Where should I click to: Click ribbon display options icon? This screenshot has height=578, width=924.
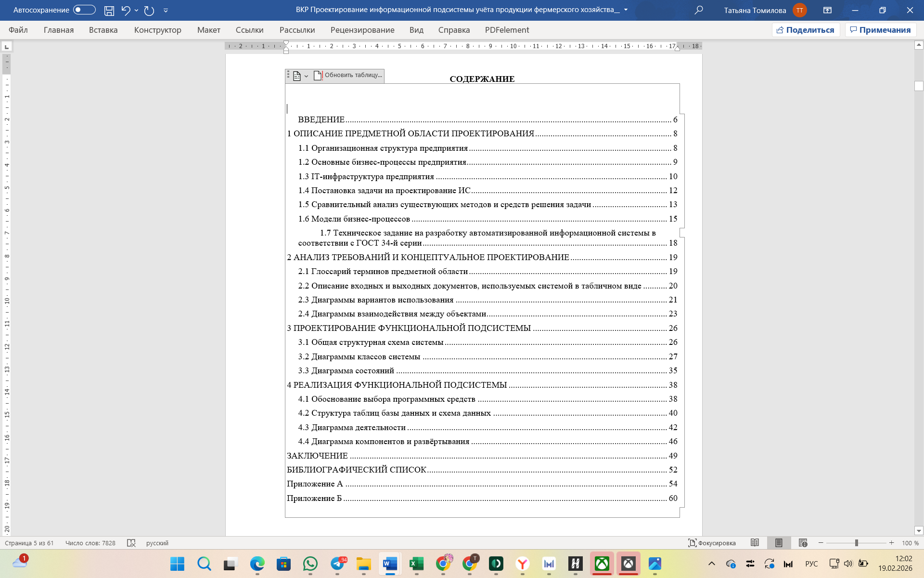point(827,10)
